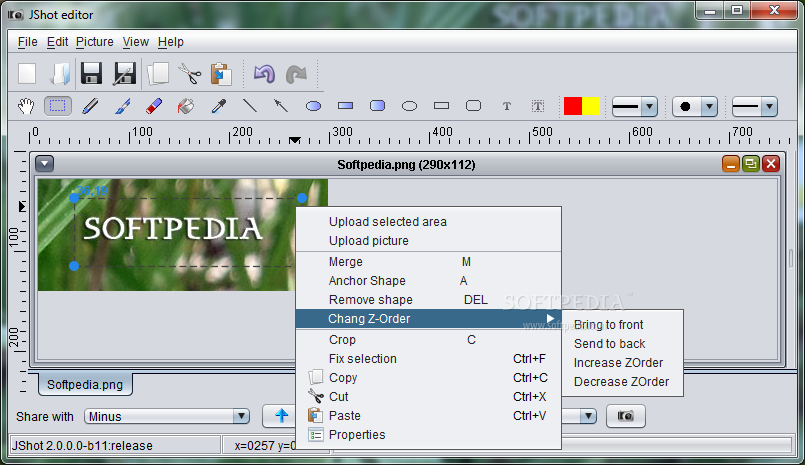Choose Upload selected area

(x=429, y=222)
